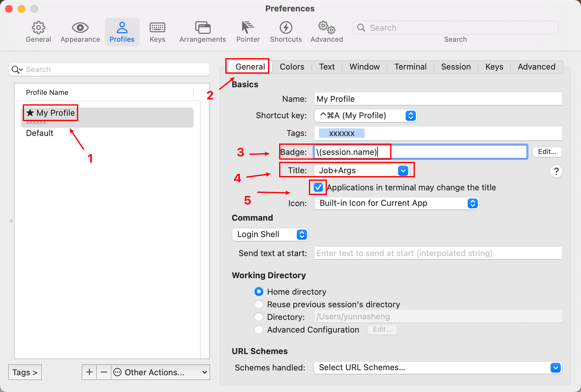Click the yellow minimize window button
Image resolution: width=581 pixels, height=392 pixels.
pos(22,9)
